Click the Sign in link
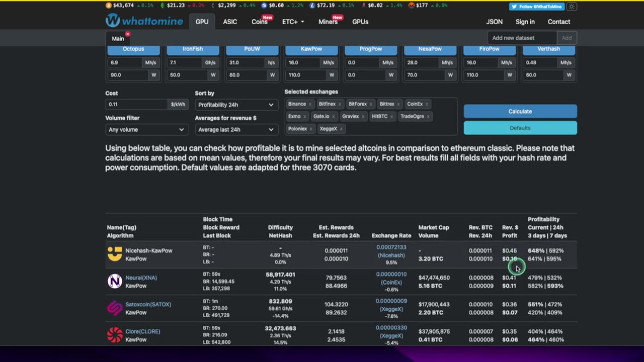The width and height of the screenshot is (644, 362). coord(525,22)
